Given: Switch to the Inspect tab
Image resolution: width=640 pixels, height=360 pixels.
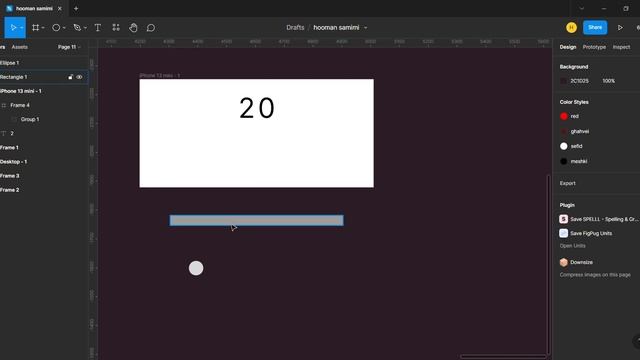Looking at the screenshot, I should [621, 47].
